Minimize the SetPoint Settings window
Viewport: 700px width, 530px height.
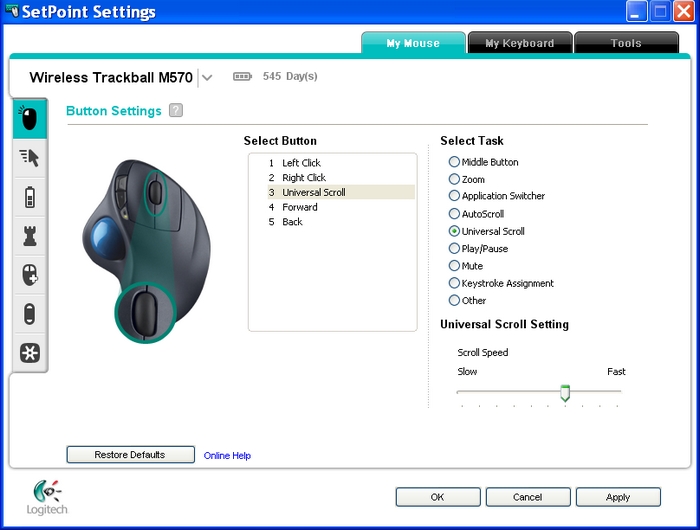click(x=637, y=12)
